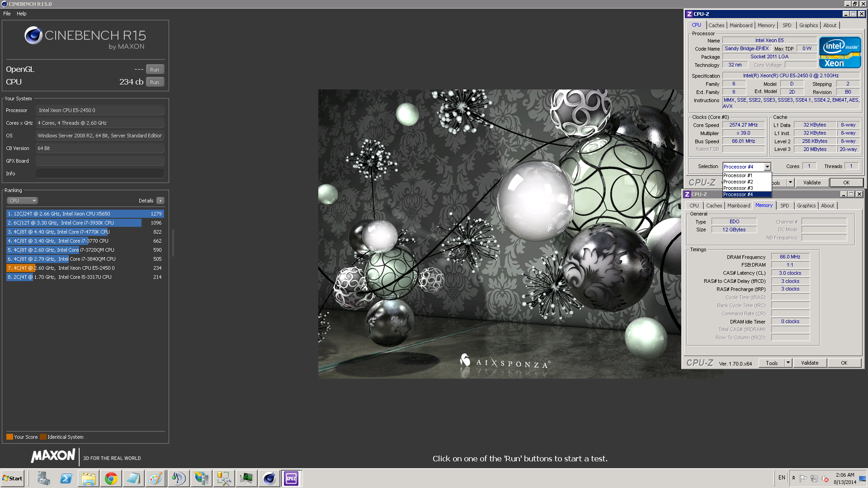Viewport: 868px width, 488px height.
Task: Open Action Center flag in system tray
Action: point(803,478)
